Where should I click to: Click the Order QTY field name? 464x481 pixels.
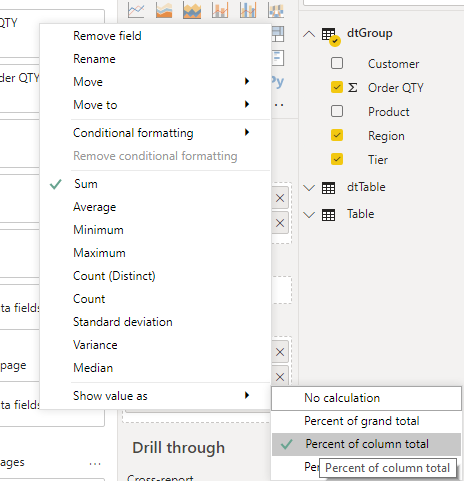coord(396,88)
